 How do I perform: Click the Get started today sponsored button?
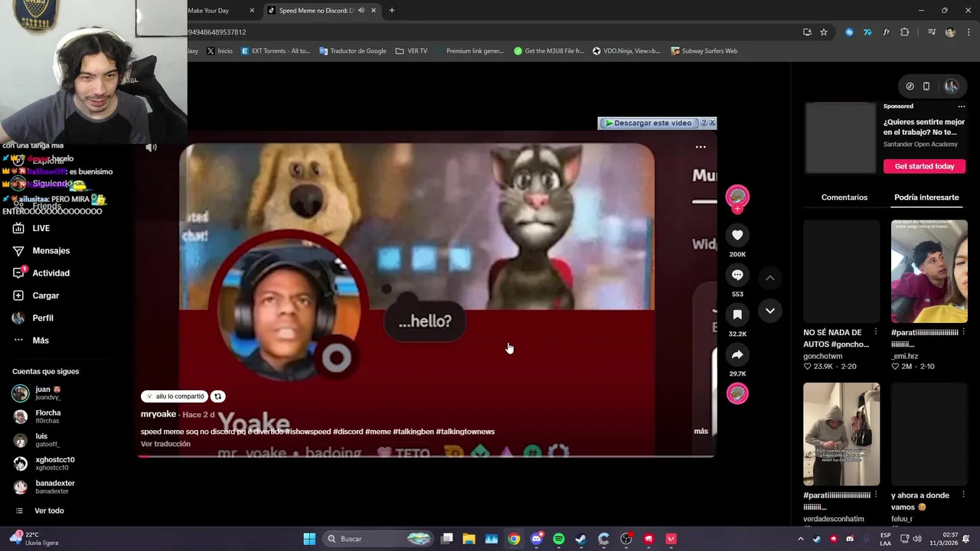924,166
